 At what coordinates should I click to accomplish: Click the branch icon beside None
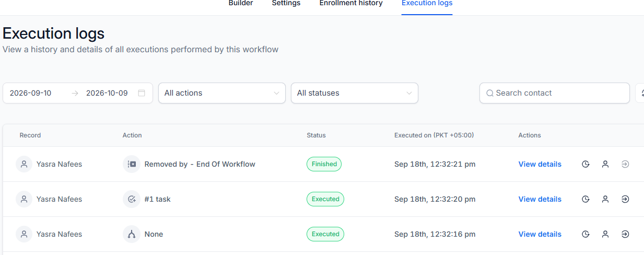coord(132,234)
